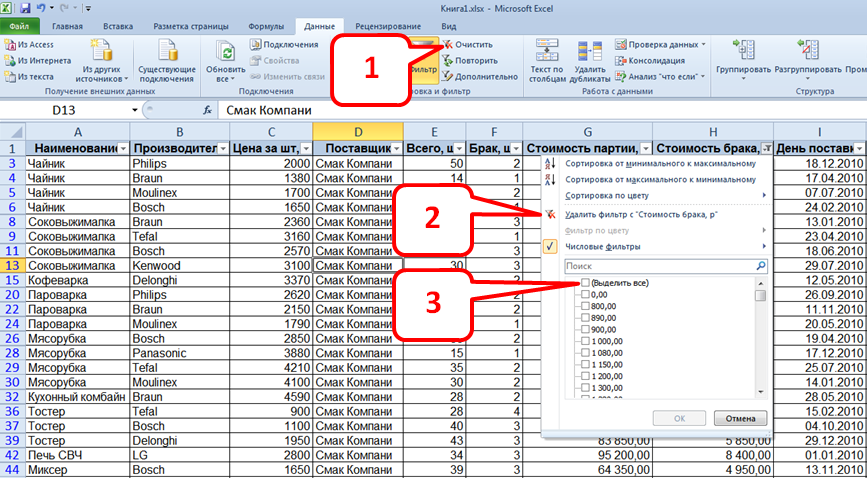Click the Текст по столбцам icon
Screen dimensions: 867x478
coord(546,53)
